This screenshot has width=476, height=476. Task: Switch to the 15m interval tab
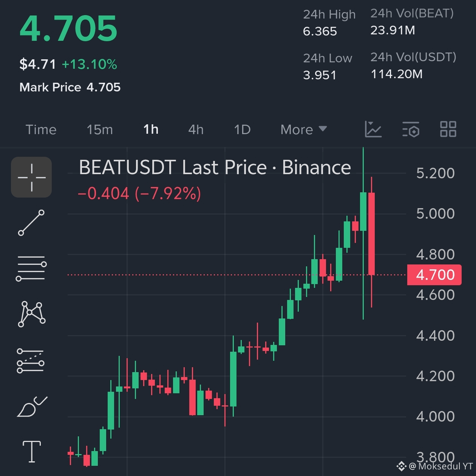pos(100,130)
